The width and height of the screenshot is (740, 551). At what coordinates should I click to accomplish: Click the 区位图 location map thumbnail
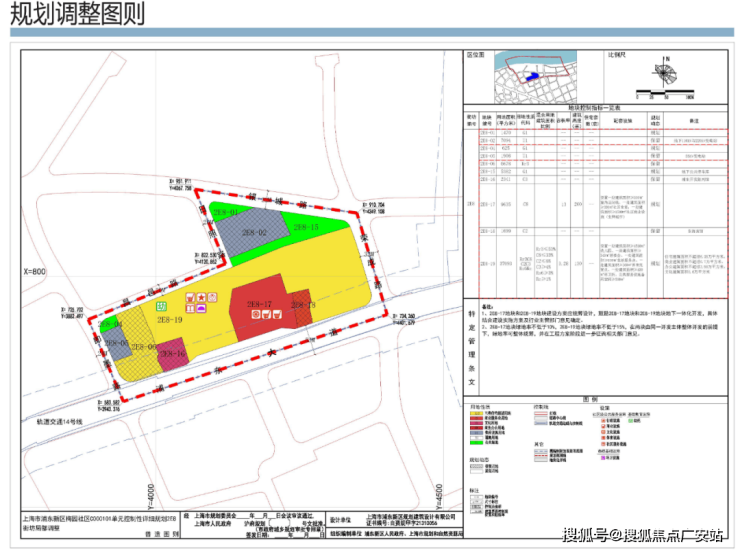tap(536, 77)
